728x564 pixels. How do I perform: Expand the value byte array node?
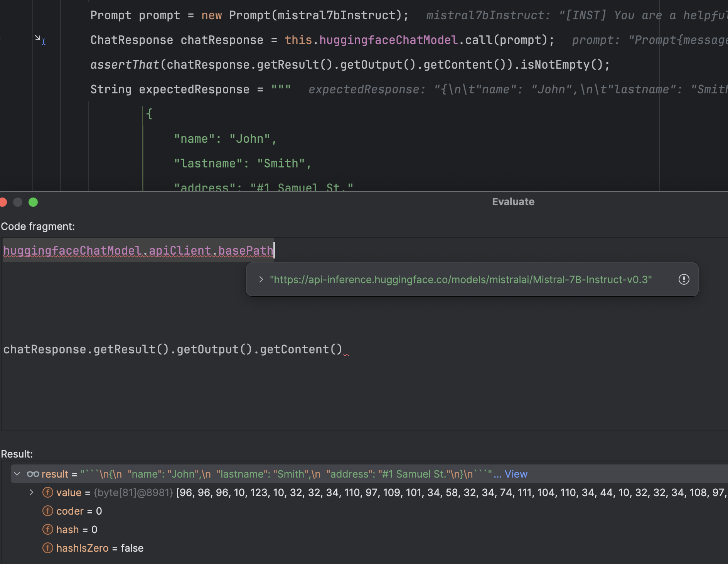(32, 492)
